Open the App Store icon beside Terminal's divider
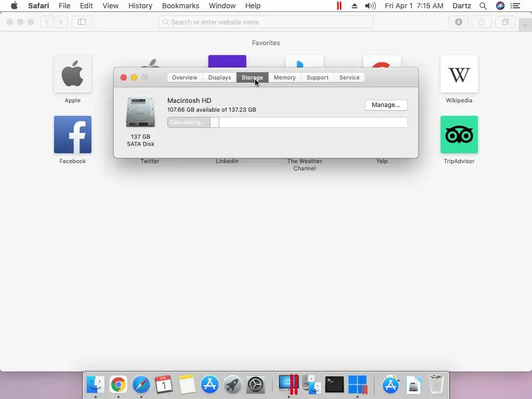532x399 pixels. pos(391,384)
